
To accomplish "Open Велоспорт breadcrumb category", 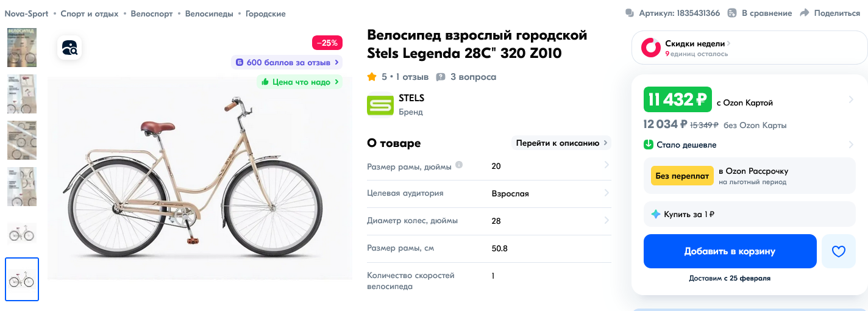I will (x=152, y=13).
